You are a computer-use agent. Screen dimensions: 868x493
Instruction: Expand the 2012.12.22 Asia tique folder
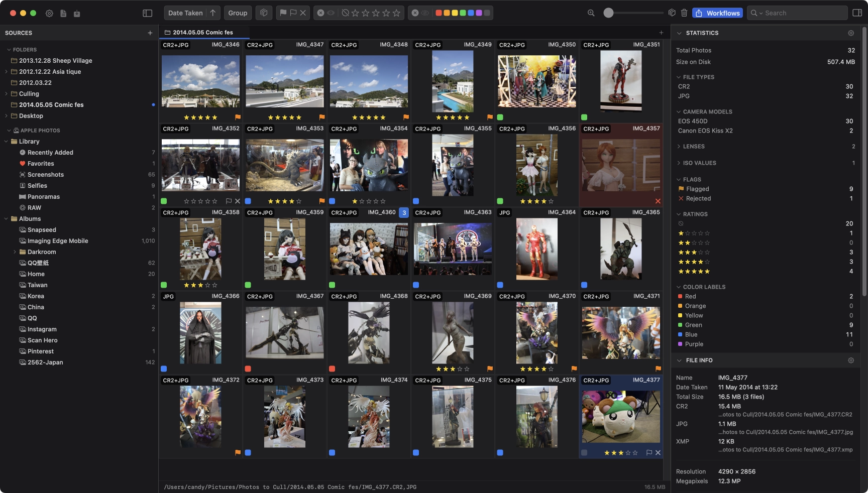point(6,72)
